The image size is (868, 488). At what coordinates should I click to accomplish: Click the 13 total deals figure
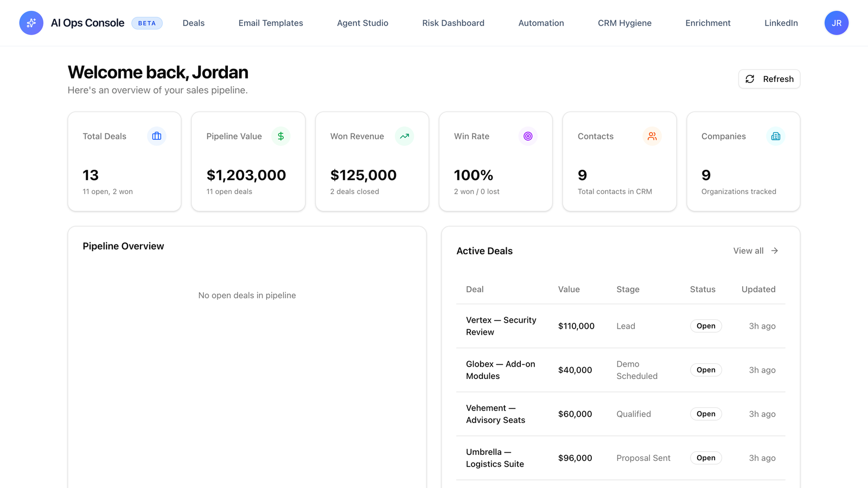pyautogui.click(x=91, y=175)
